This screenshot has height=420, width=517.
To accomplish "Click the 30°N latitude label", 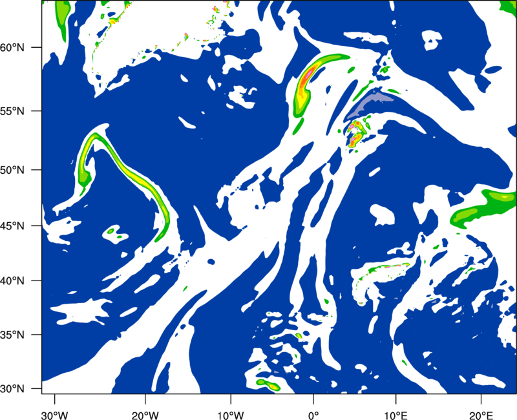I will tap(12, 389).
